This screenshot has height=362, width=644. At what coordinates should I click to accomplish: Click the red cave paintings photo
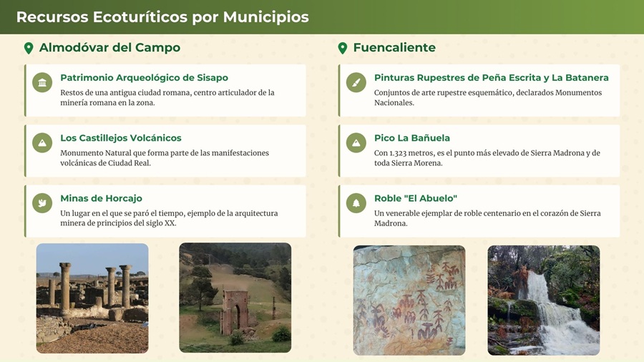click(x=409, y=300)
